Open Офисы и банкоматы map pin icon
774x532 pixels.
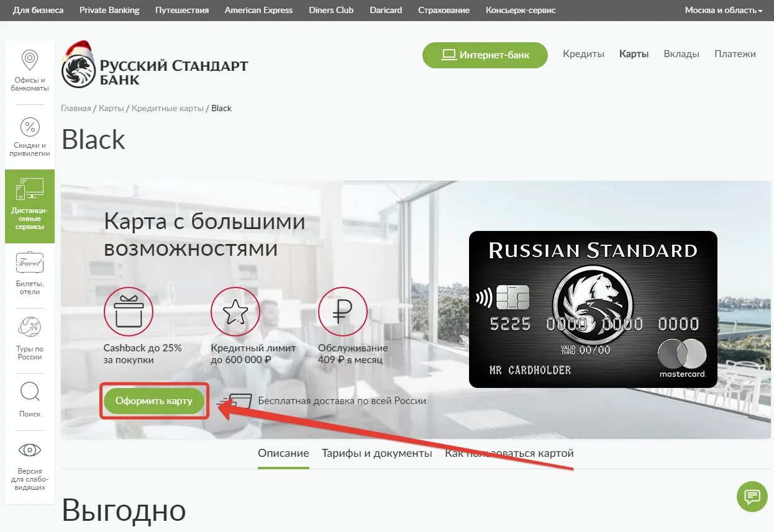(x=29, y=60)
